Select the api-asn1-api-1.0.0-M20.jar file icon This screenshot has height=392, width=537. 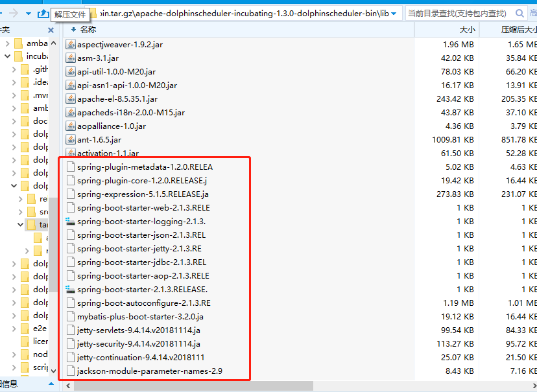tap(71, 85)
